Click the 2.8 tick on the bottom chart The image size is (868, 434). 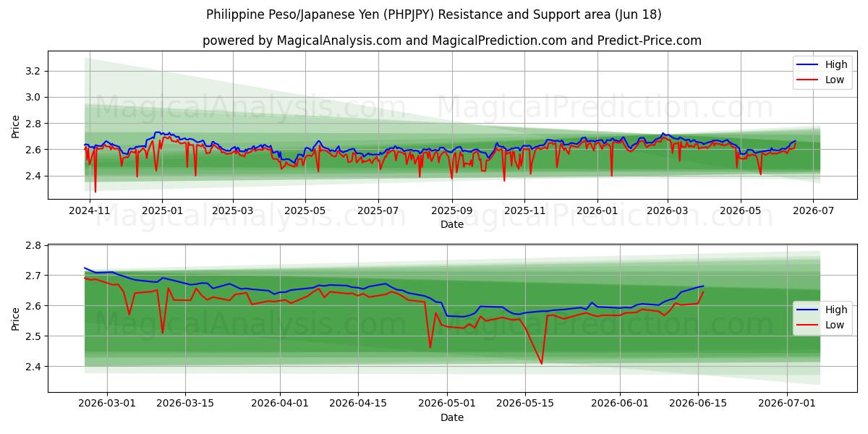coord(35,245)
